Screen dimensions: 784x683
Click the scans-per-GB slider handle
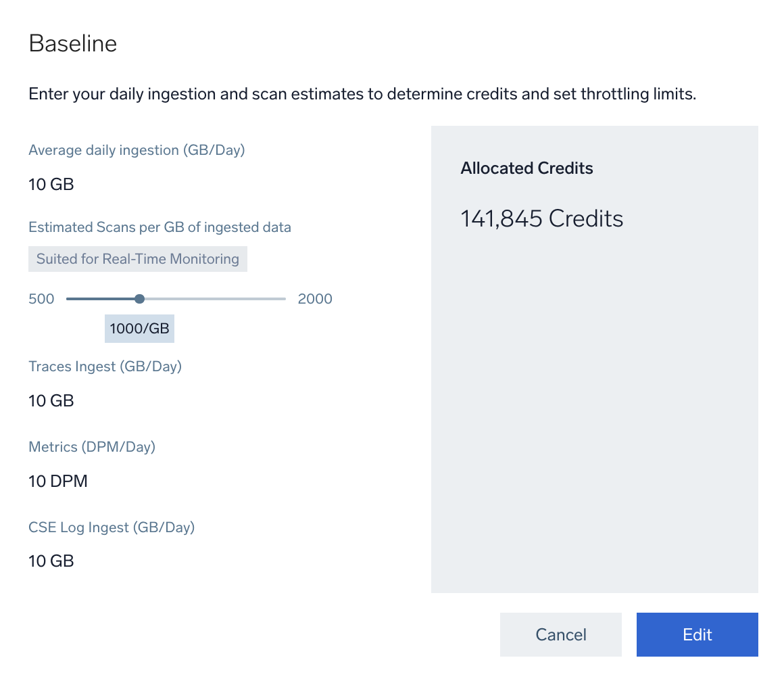click(139, 299)
